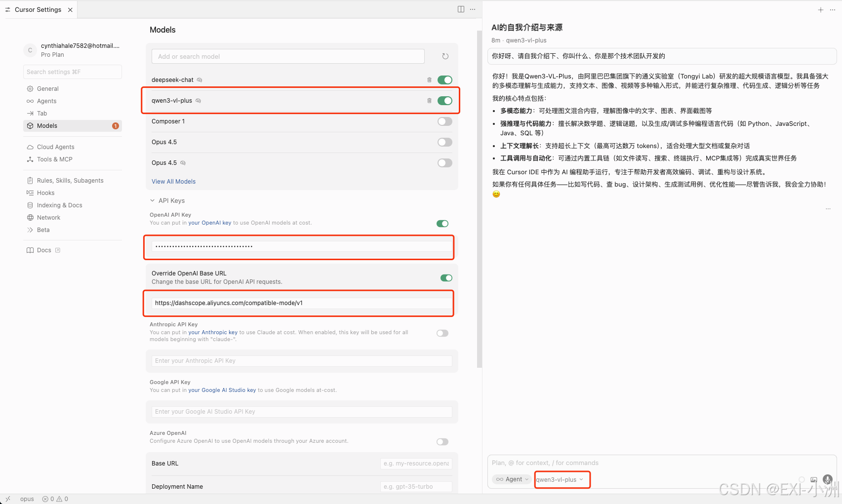Click the settings scrollbar thumb
Image resolution: width=842 pixels, height=504 pixels.
point(479,199)
